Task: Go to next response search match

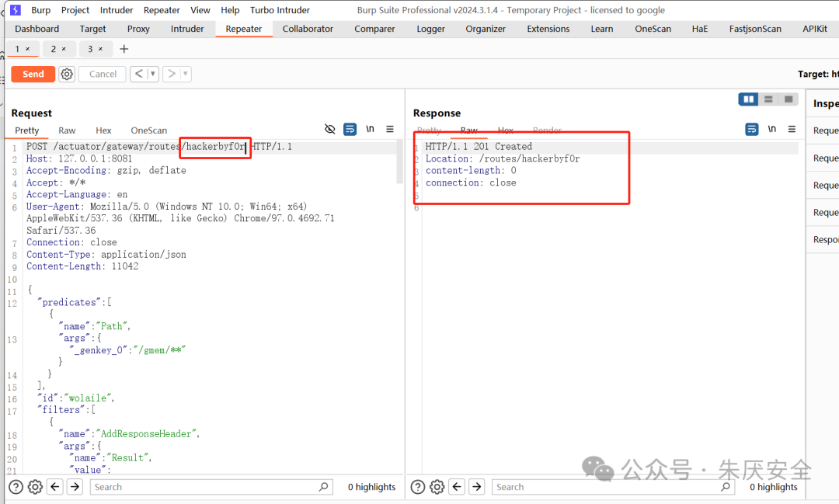Action: click(477, 486)
